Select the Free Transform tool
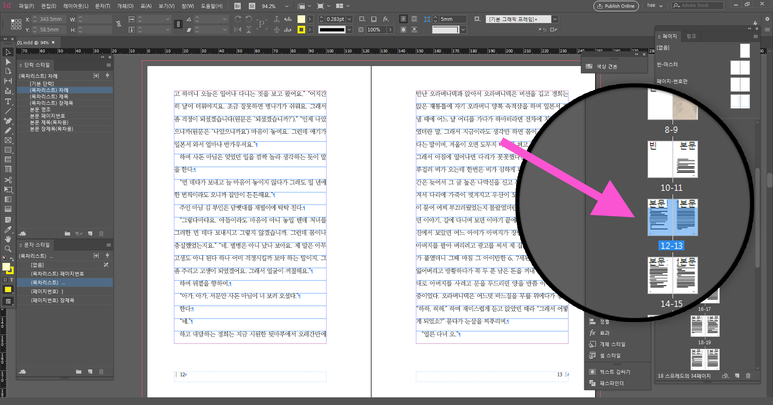 (x=7, y=190)
